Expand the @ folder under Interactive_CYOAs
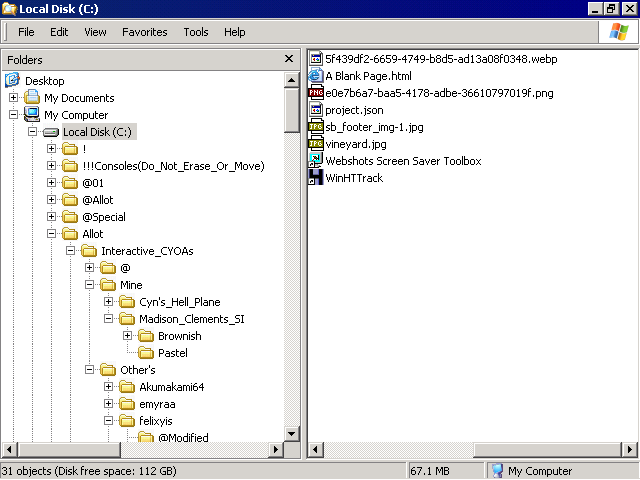 click(x=89, y=267)
